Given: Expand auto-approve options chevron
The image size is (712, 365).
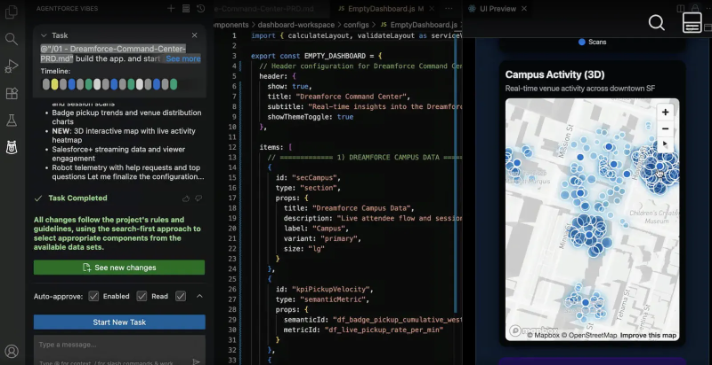Looking at the screenshot, I should click(199, 296).
